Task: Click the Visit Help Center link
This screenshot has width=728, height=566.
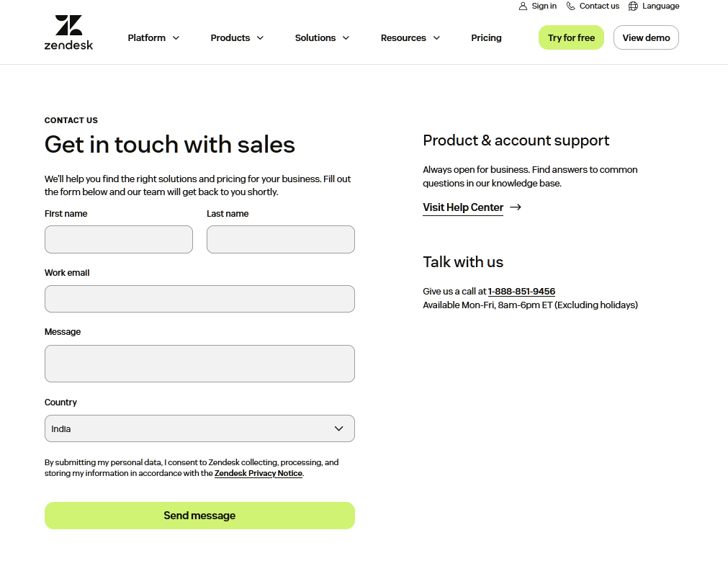Action: 463,207
